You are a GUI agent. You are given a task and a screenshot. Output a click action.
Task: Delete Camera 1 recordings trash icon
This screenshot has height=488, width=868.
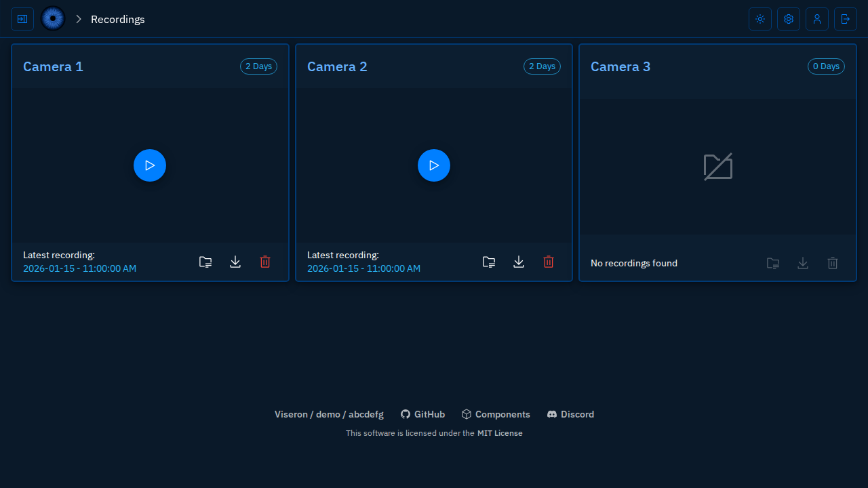[x=265, y=262]
